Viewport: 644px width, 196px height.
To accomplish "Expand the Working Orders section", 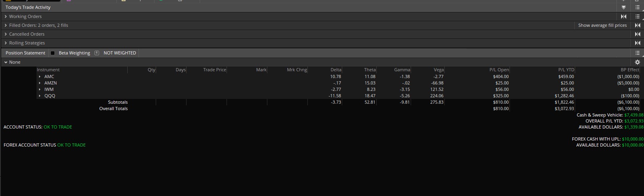I will click(6, 16).
